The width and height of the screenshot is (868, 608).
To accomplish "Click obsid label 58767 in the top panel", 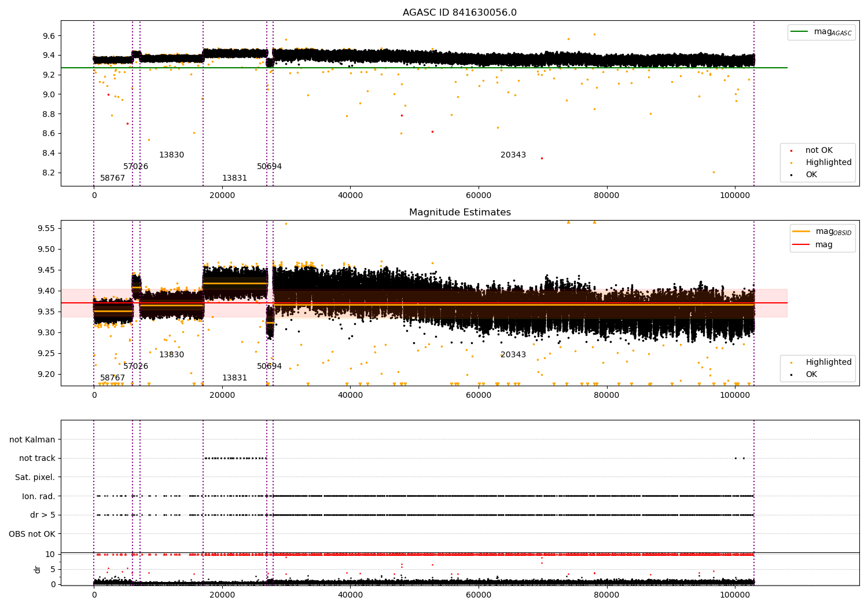I will (112, 178).
